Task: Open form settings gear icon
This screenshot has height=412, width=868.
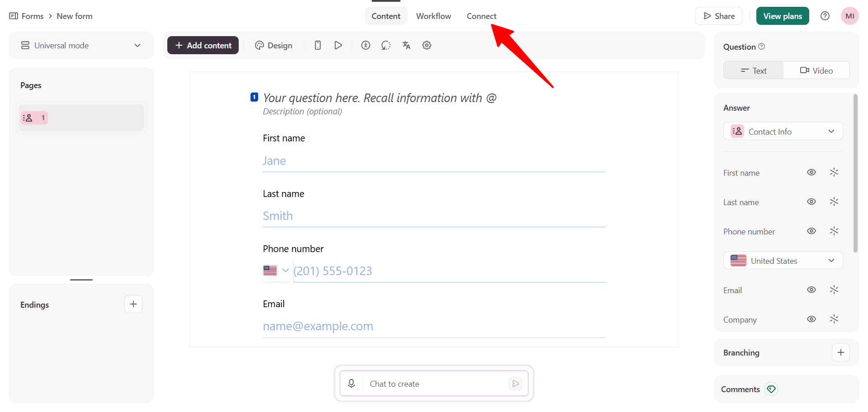Action: [x=427, y=45]
